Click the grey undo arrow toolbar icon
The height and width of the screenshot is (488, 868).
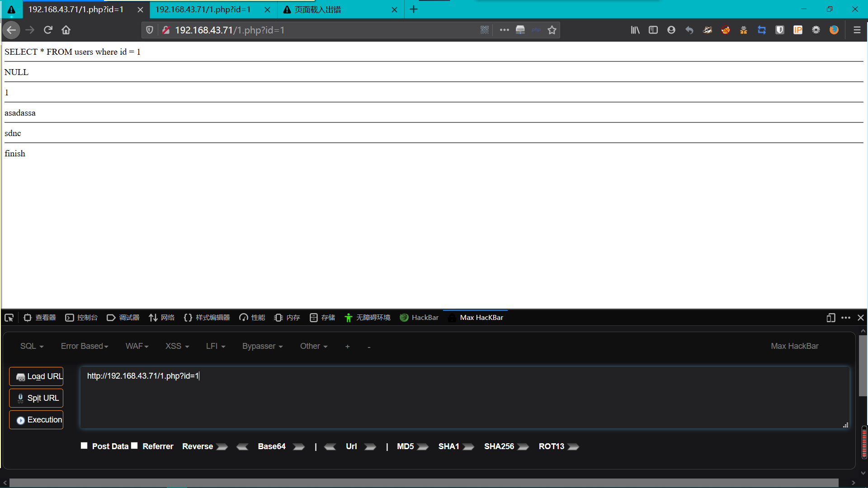pyautogui.click(x=689, y=30)
